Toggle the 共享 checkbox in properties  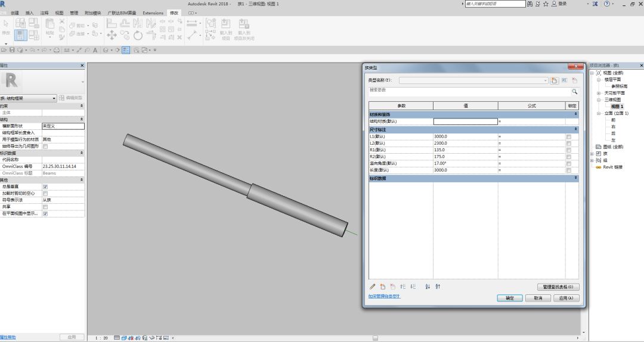pos(45,207)
